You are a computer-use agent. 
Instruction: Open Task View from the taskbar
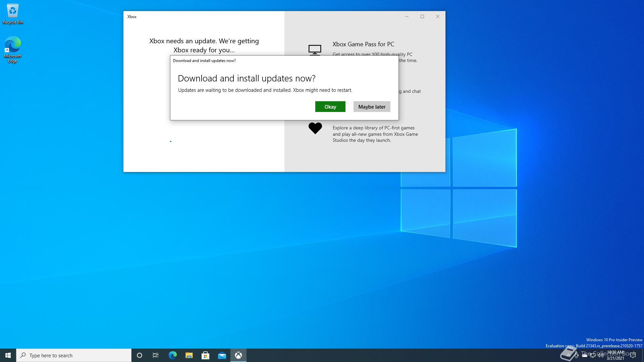[156, 355]
